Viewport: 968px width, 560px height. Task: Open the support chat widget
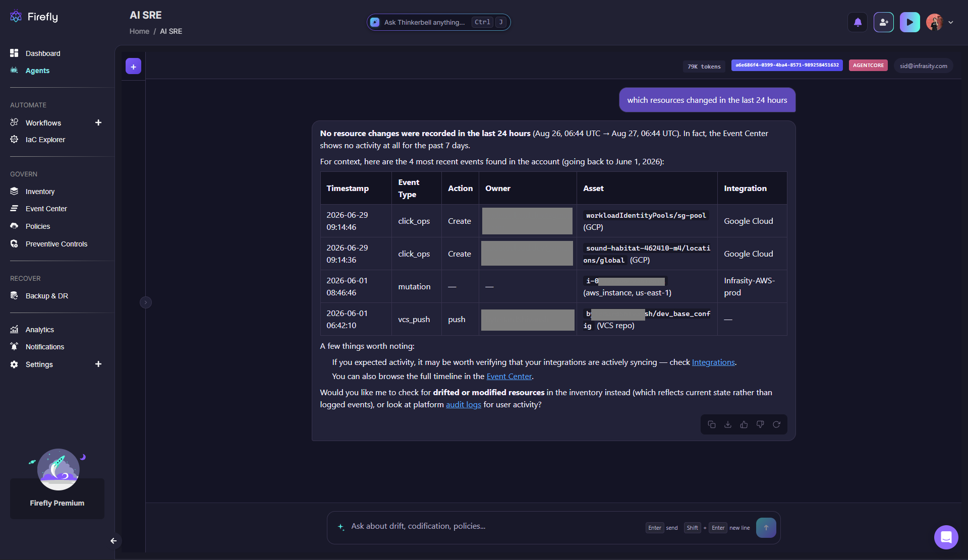(x=946, y=537)
